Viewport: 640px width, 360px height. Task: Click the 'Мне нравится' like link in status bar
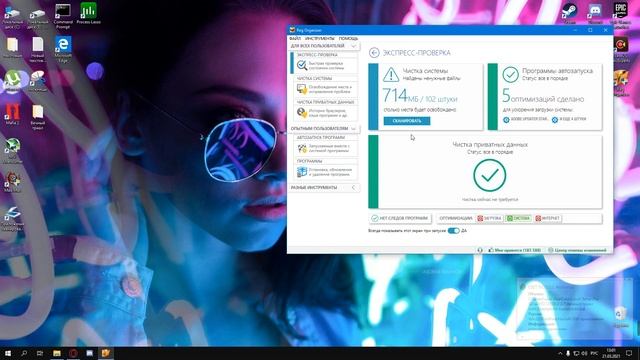point(515,250)
